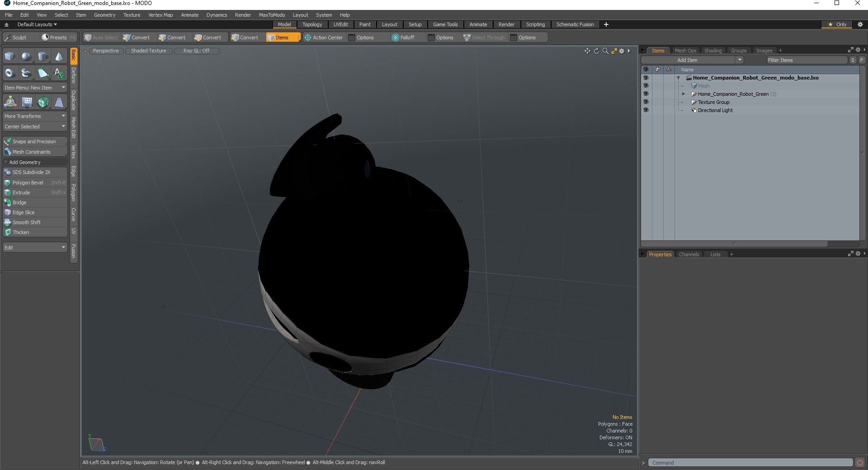This screenshot has width=868, height=470.
Task: Click the torus primitive icon
Action: pyautogui.click(x=9, y=73)
